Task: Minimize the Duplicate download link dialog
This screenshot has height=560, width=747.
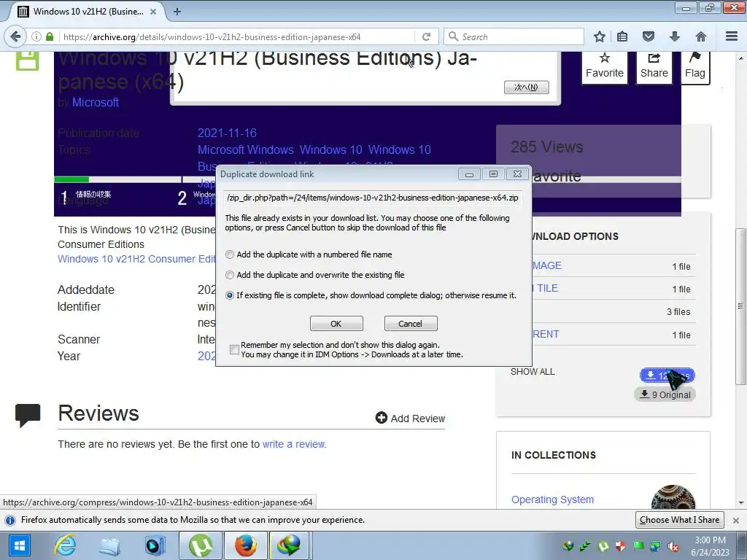Action: [x=469, y=174]
